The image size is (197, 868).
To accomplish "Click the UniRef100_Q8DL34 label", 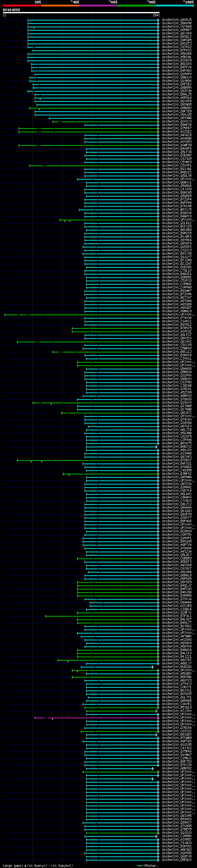I will 177,176.
